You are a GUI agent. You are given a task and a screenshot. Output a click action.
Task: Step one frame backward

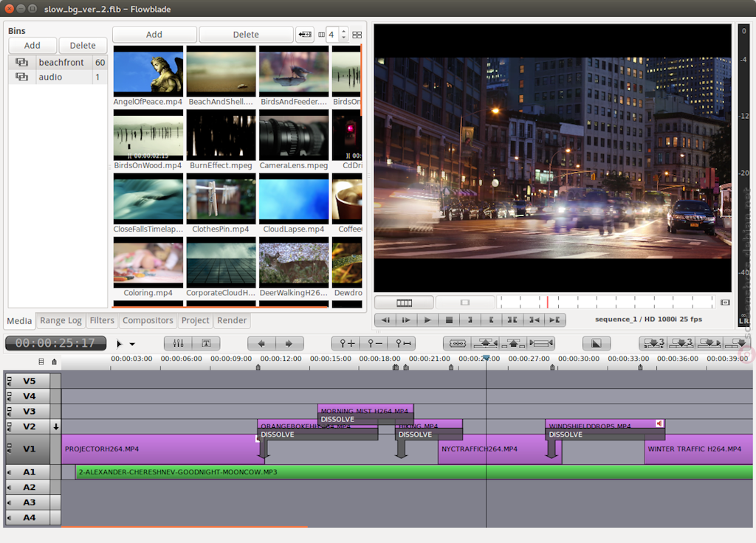(x=385, y=319)
